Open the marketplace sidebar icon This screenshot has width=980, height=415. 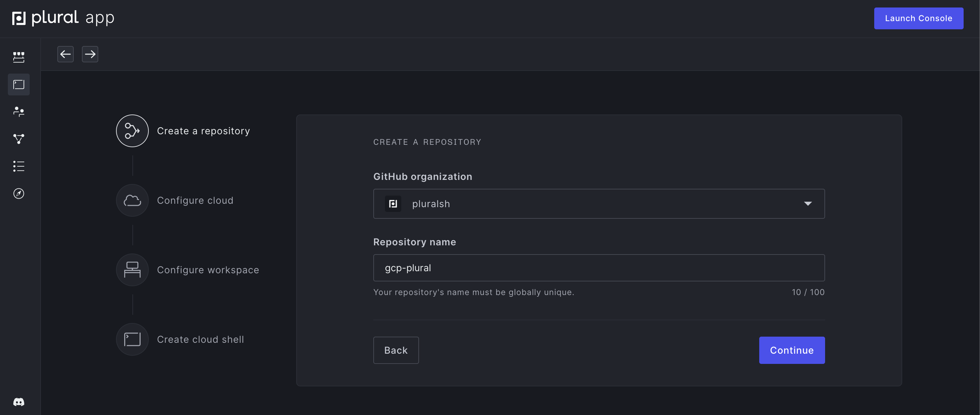pos(19,57)
